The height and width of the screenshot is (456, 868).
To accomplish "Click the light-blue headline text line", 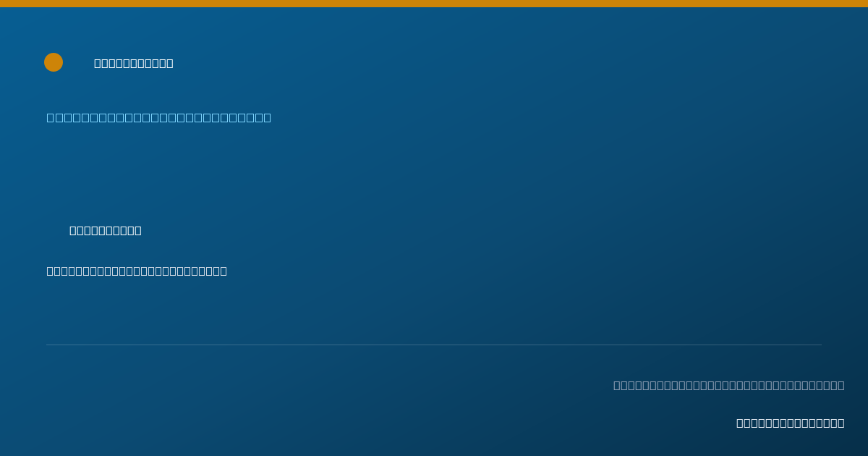I will pyautogui.click(x=159, y=117).
